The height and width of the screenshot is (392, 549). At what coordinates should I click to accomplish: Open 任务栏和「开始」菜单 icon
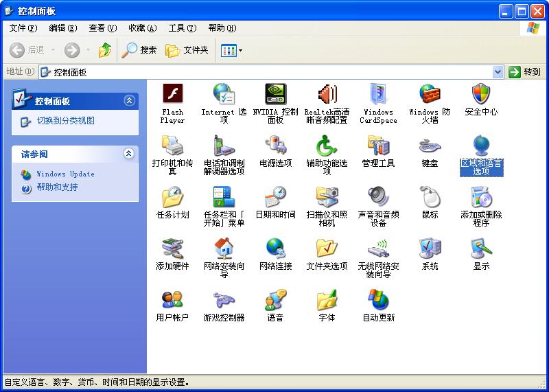(224, 196)
